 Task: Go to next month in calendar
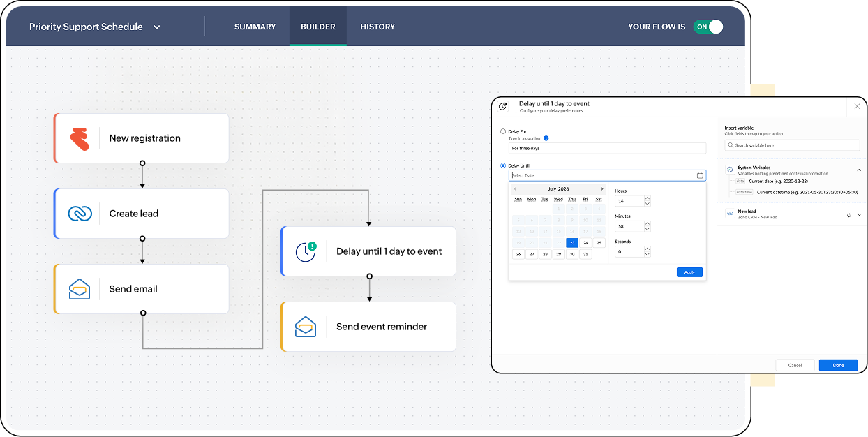[602, 189]
